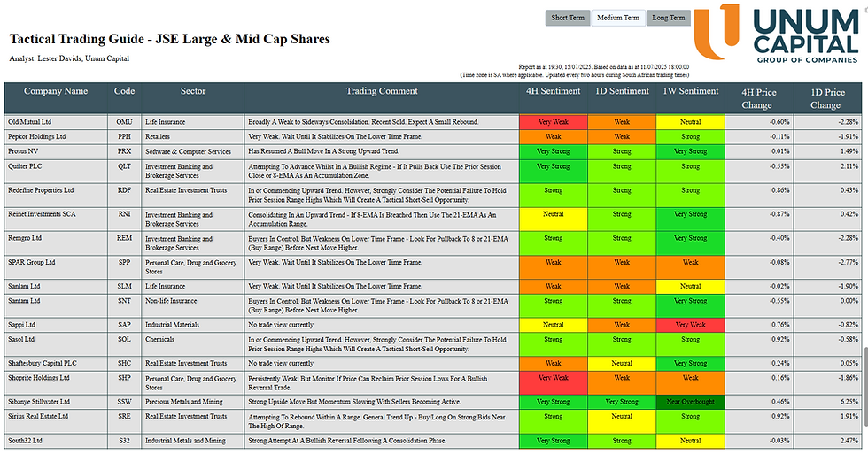
Task: Click the Old Mutual trading comment
Action: (363, 121)
